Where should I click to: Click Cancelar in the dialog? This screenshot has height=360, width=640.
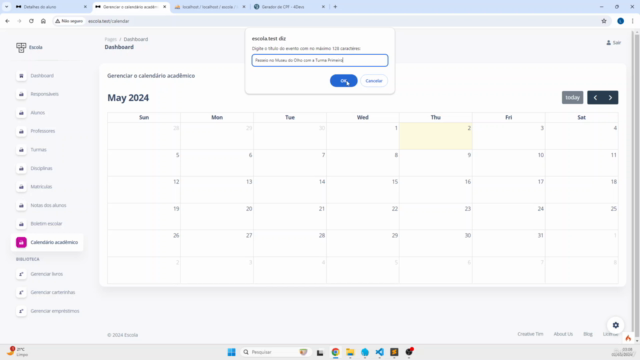pyautogui.click(x=373, y=81)
